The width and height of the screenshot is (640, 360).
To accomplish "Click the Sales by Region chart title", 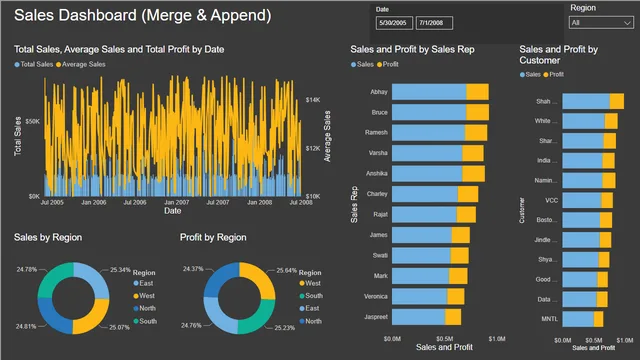I will (x=48, y=238).
